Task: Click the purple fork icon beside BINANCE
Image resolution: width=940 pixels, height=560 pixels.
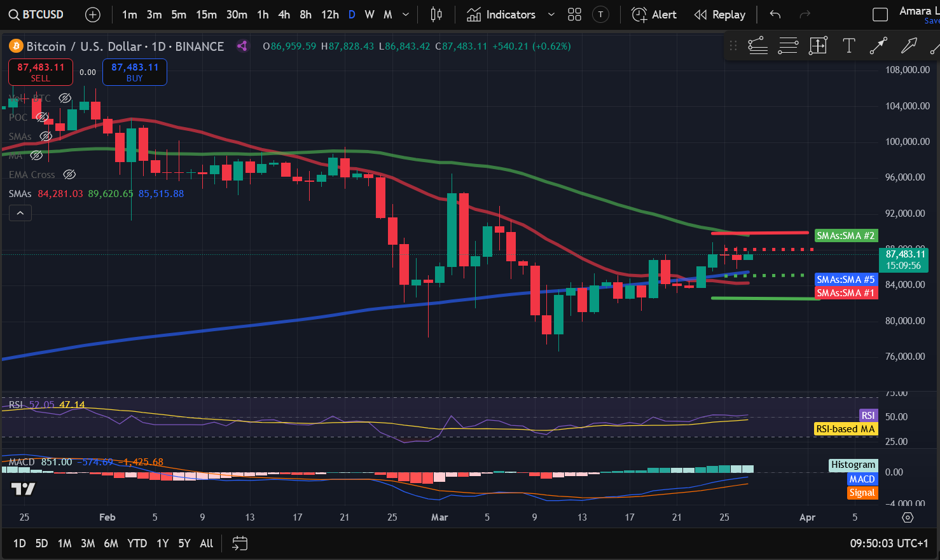Action: tap(242, 46)
